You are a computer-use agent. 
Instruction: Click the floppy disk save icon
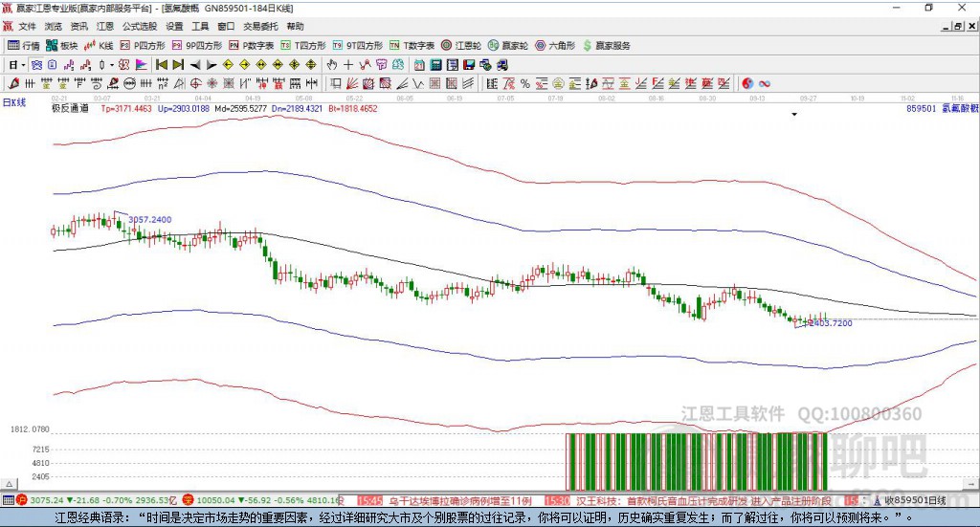[x=469, y=65]
